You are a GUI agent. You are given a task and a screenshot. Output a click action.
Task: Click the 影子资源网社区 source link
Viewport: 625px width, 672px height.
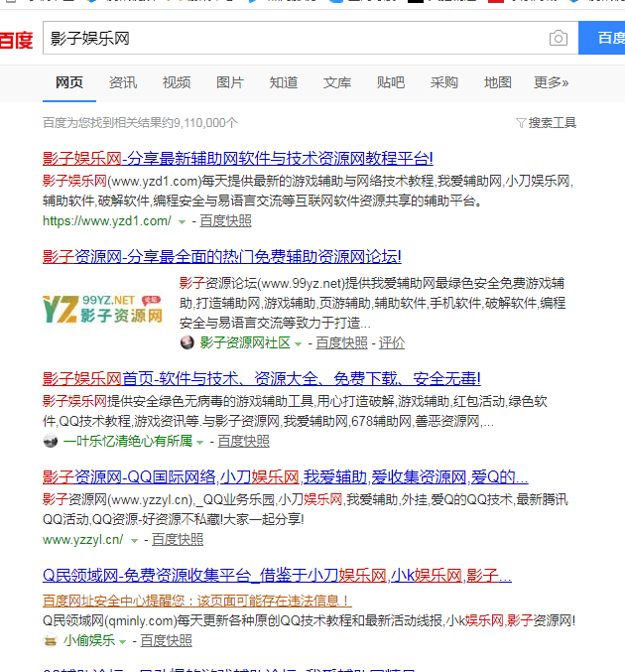[245, 342]
